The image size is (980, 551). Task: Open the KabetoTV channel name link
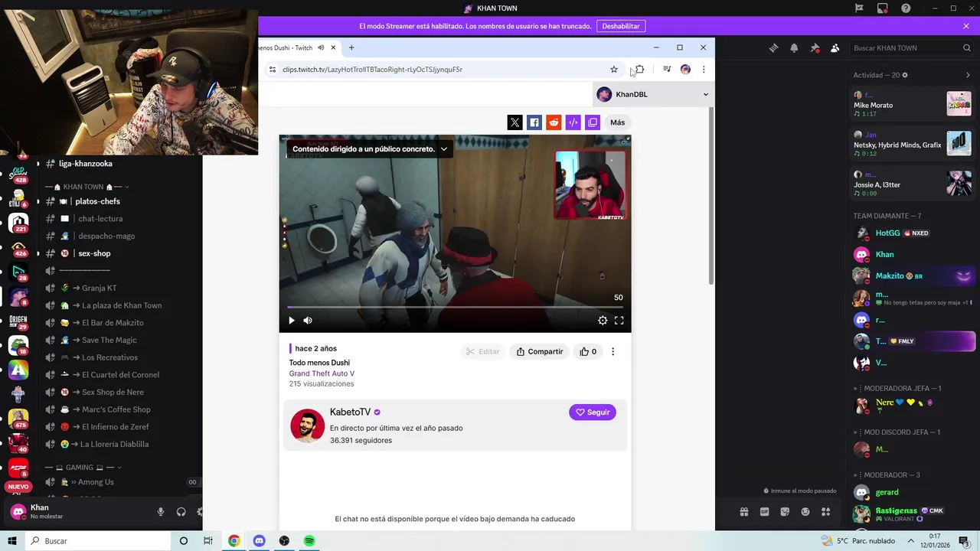click(350, 412)
